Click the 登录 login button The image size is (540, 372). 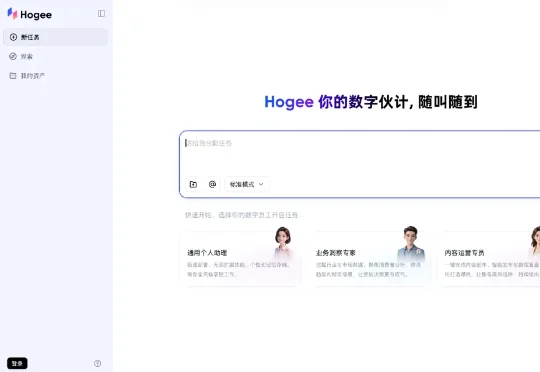pos(17,363)
